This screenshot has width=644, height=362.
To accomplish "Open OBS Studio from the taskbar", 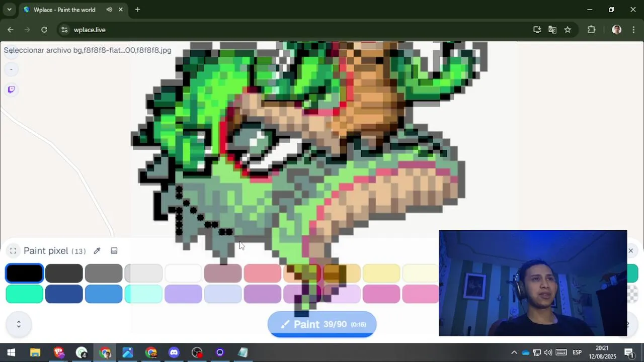I will (x=197, y=352).
